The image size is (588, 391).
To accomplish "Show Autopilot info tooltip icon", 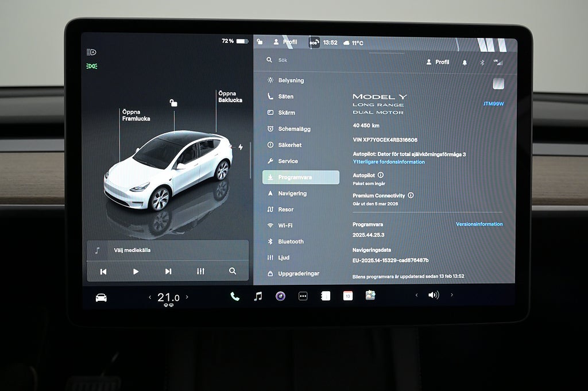I will (381, 175).
